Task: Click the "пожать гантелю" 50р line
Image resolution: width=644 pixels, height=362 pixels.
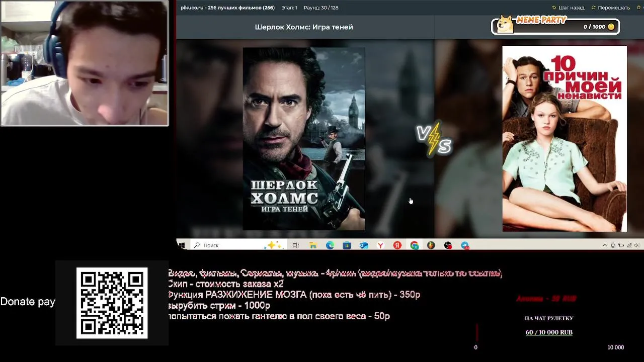Action: click(x=279, y=316)
